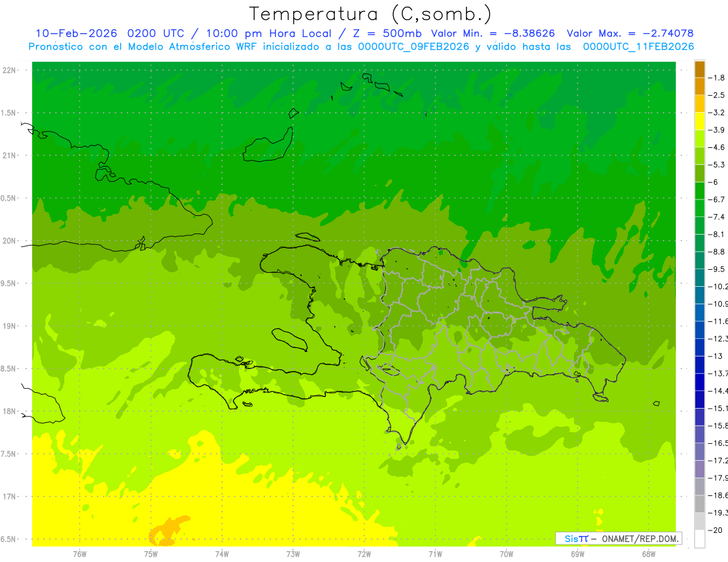
Task: Click the 19N latitude axis label
Action: click(x=10, y=326)
